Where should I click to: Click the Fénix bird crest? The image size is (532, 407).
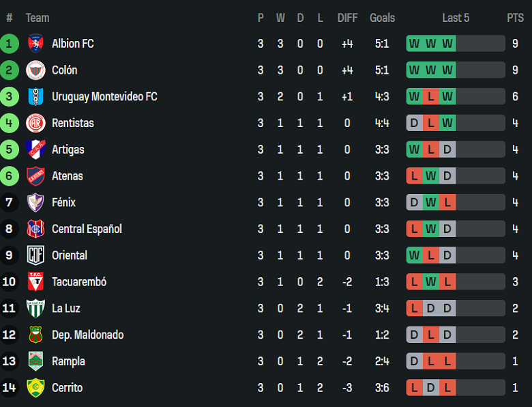(x=35, y=203)
